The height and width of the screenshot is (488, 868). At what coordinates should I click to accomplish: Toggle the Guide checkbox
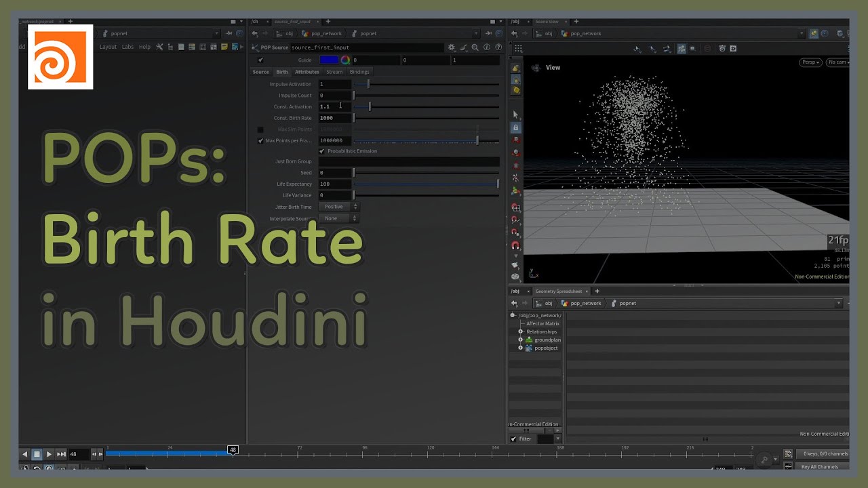[x=260, y=60]
